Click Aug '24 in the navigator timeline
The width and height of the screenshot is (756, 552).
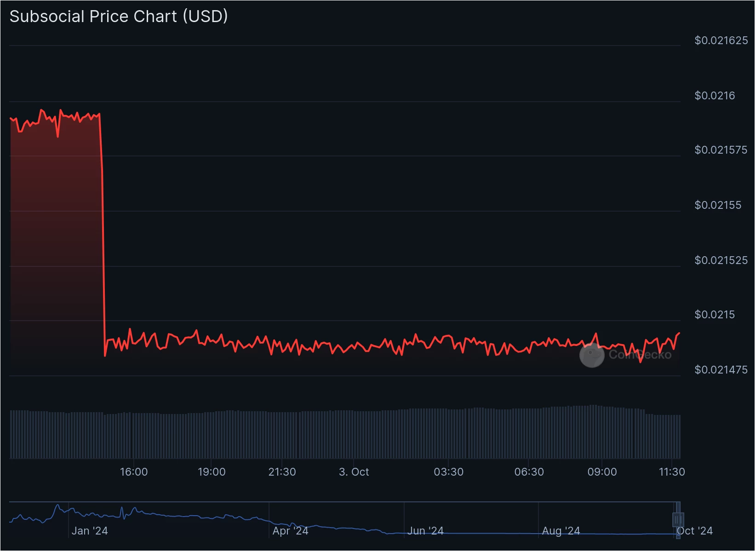coord(561,531)
